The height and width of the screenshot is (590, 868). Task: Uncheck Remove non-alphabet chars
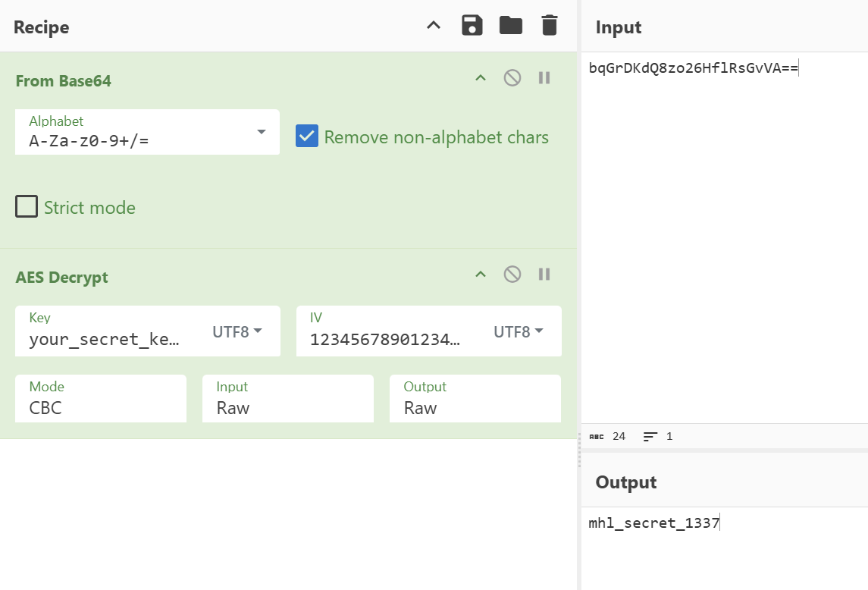pos(306,137)
